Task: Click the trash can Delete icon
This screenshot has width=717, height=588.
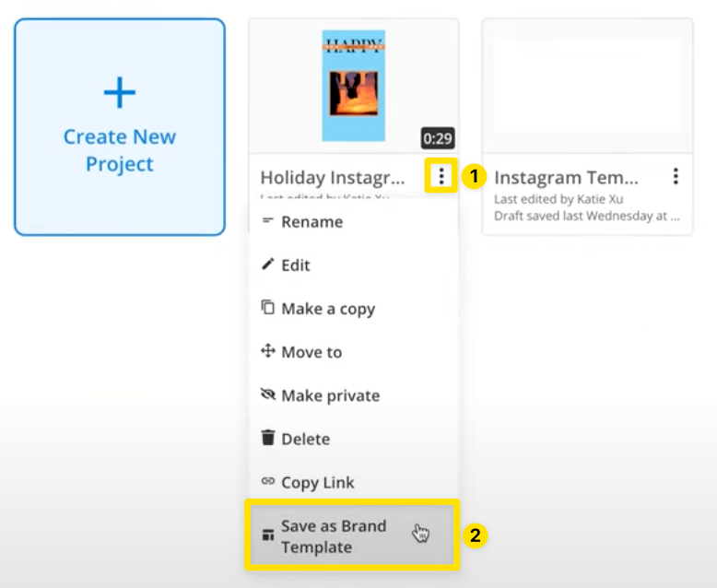Action: (268, 439)
